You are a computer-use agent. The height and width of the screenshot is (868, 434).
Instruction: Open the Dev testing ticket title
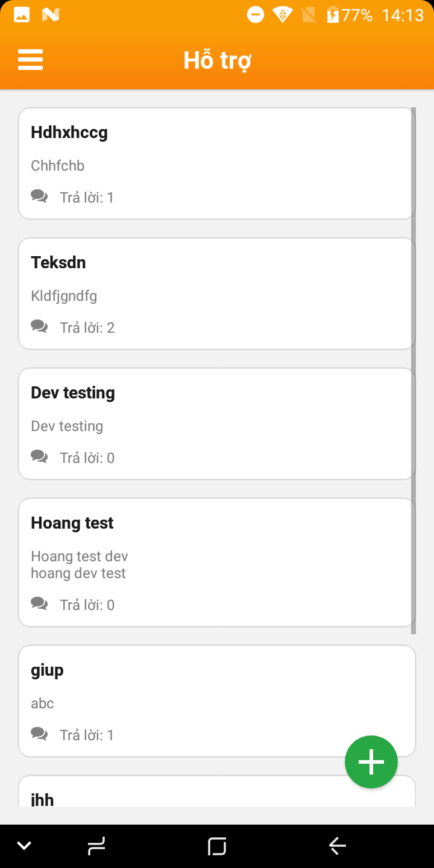click(x=73, y=393)
